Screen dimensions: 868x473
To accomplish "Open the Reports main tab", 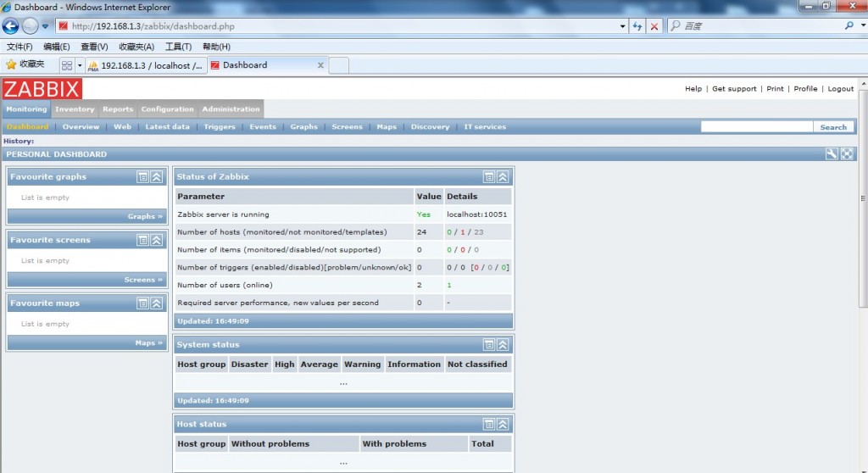I will coord(118,109).
